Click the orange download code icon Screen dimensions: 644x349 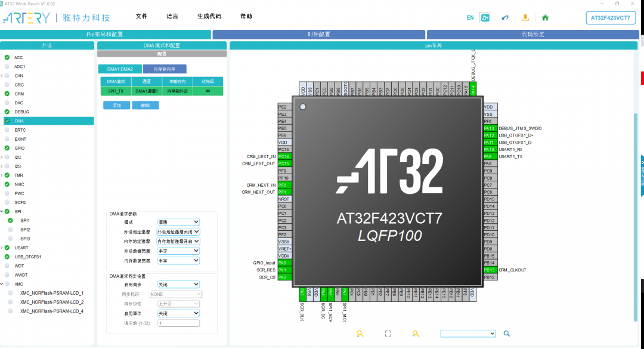(526, 18)
